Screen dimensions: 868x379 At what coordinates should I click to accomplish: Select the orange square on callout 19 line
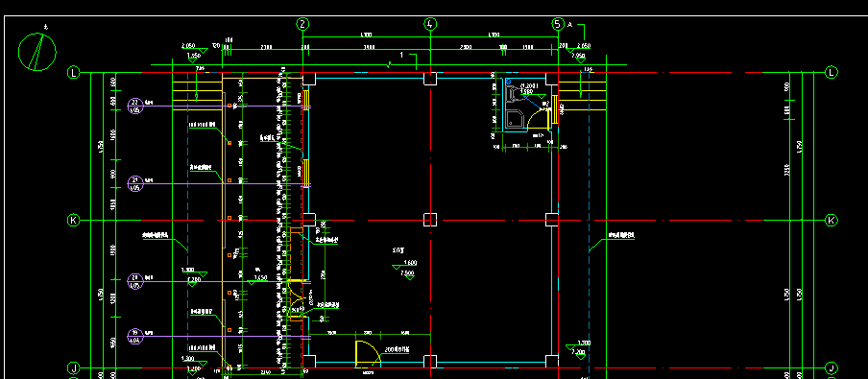(x=229, y=330)
